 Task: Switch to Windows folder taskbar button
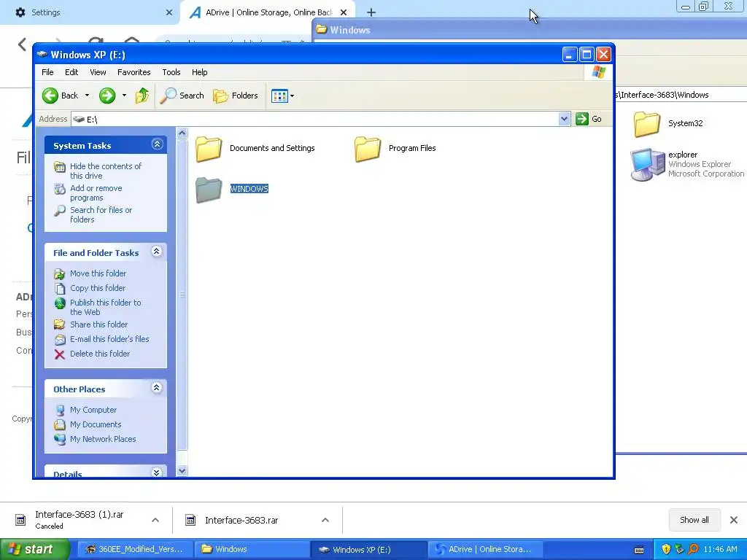[x=252, y=550]
